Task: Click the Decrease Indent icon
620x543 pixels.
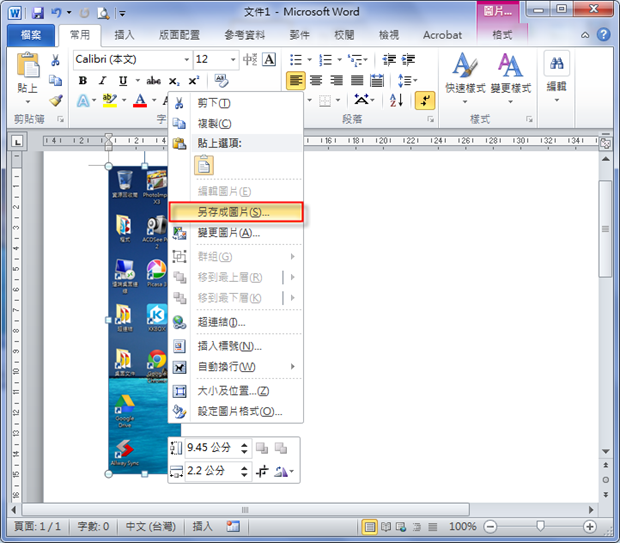Action: [x=389, y=60]
